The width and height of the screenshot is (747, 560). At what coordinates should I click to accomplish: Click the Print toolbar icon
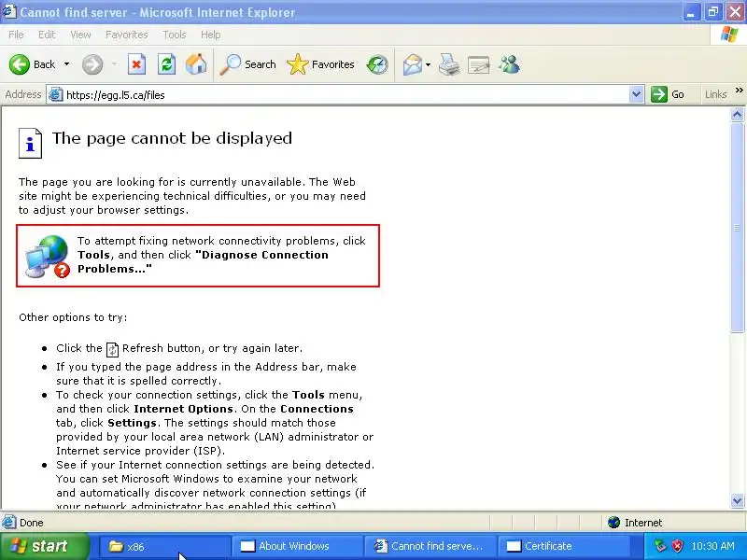[449, 64]
